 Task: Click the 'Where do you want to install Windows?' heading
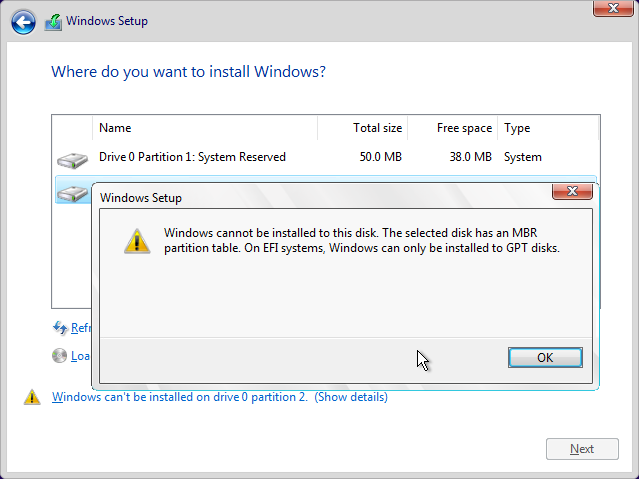[189, 72]
